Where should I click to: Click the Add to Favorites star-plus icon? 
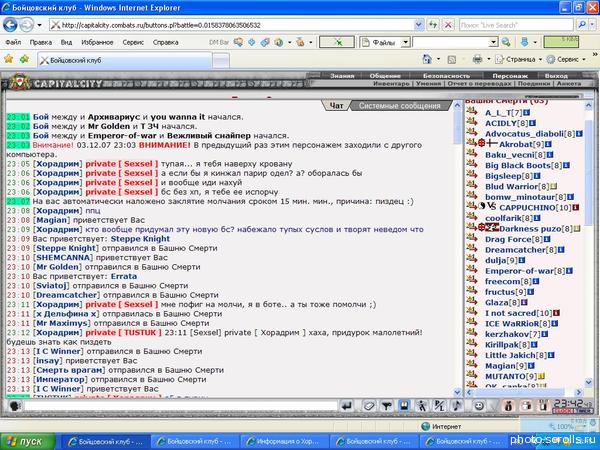click(x=24, y=59)
